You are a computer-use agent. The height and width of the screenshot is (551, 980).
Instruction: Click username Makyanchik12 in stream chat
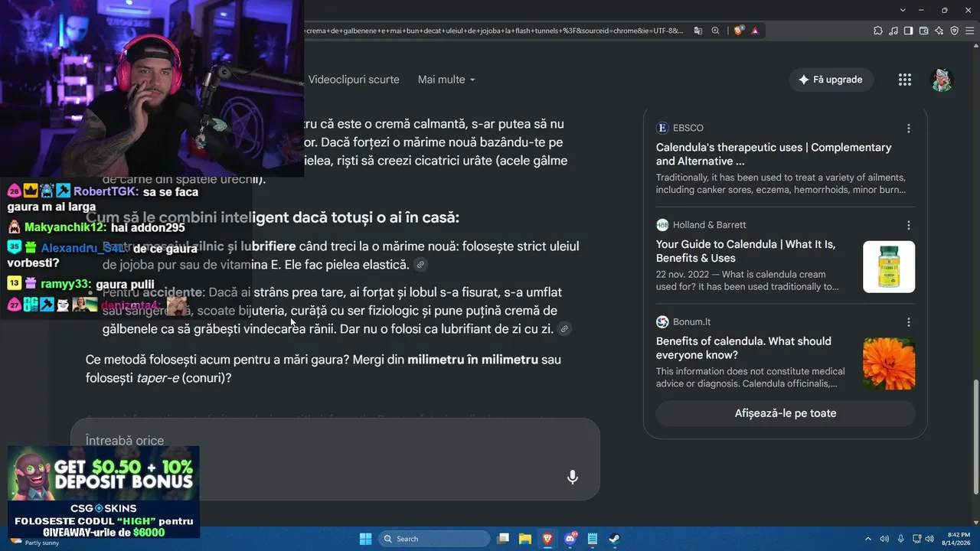coord(66,227)
